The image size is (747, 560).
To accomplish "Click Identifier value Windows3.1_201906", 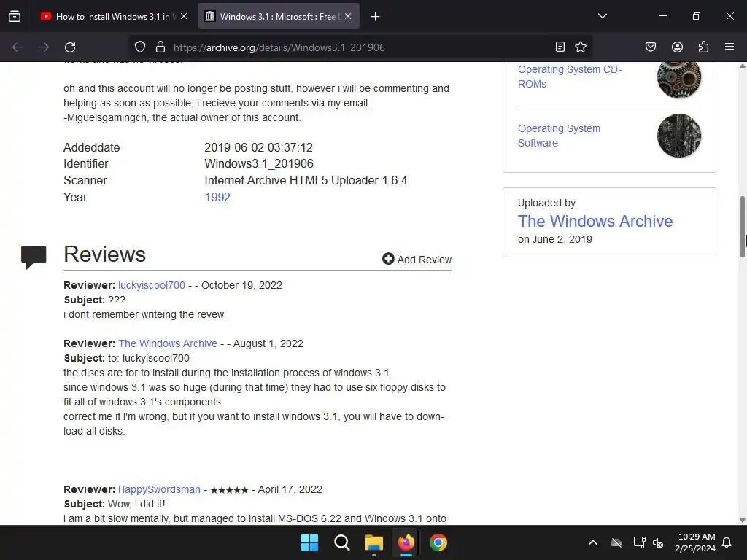I will point(259,164).
